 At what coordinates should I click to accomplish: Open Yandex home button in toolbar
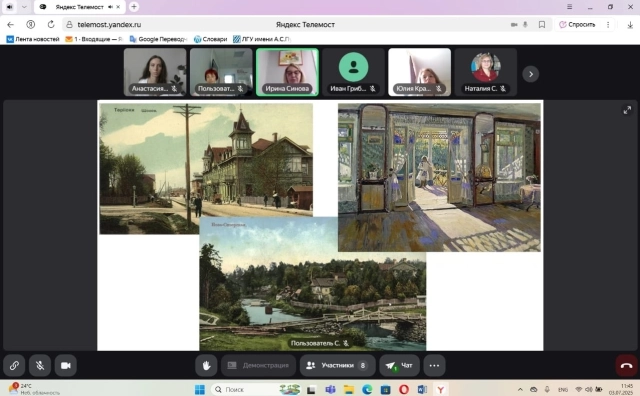click(31, 24)
